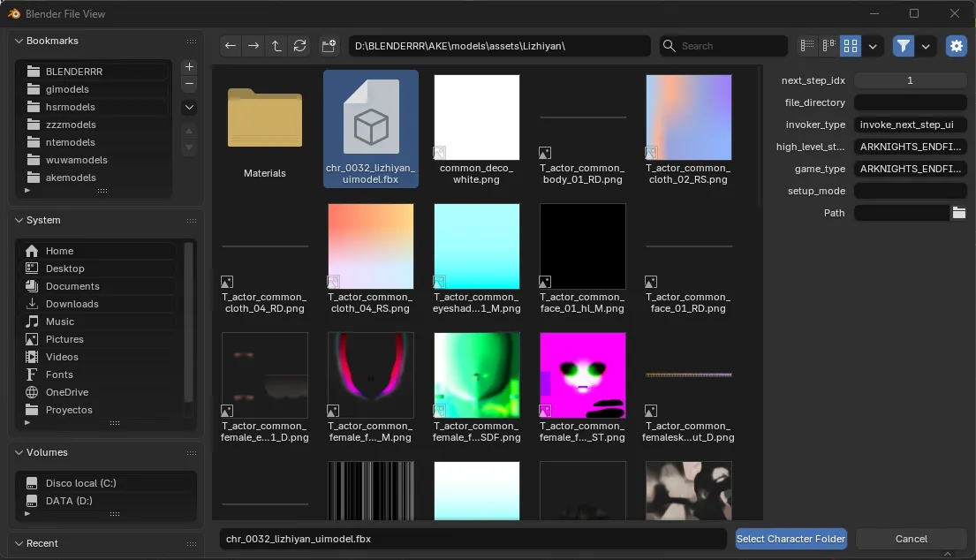Move bookmark down arrow

[x=189, y=148]
